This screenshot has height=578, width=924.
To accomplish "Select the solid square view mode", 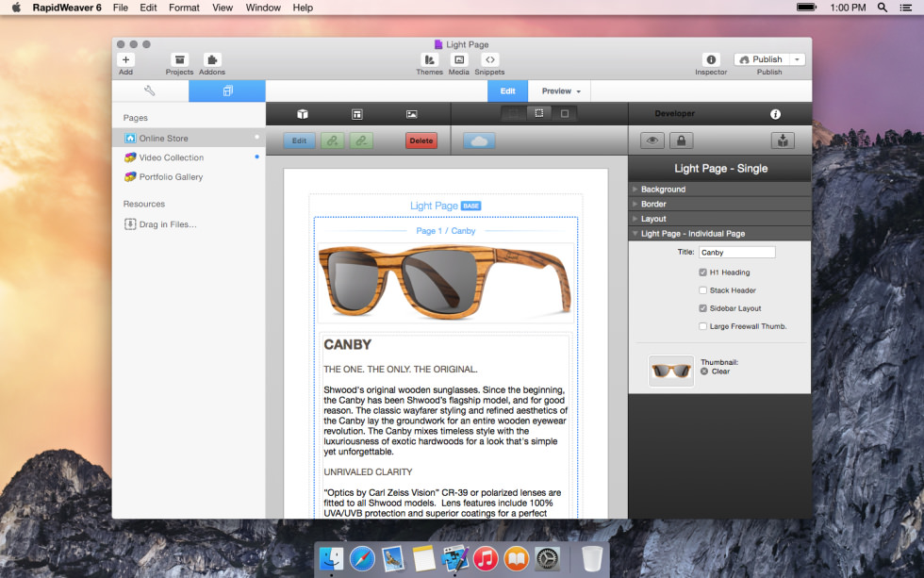I will (x=565, y=113).
